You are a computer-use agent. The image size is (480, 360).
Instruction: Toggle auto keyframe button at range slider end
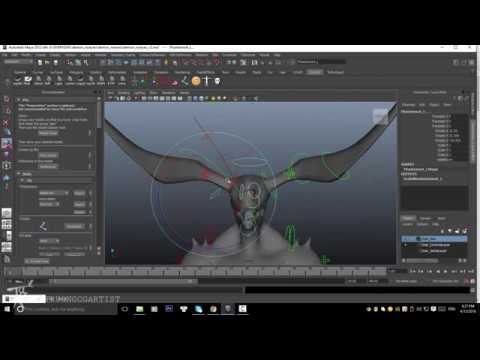[x=467, y=281]
